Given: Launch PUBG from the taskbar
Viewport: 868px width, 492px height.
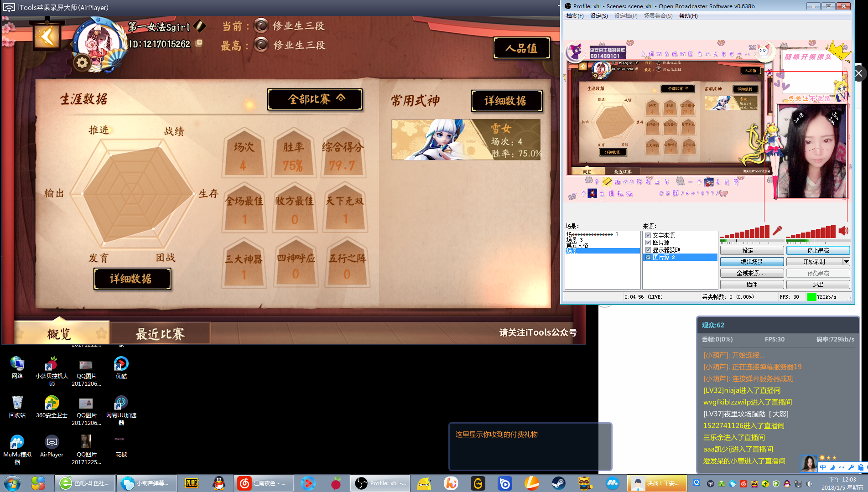Looking at the screenshot, I should [x=191, y=483].
